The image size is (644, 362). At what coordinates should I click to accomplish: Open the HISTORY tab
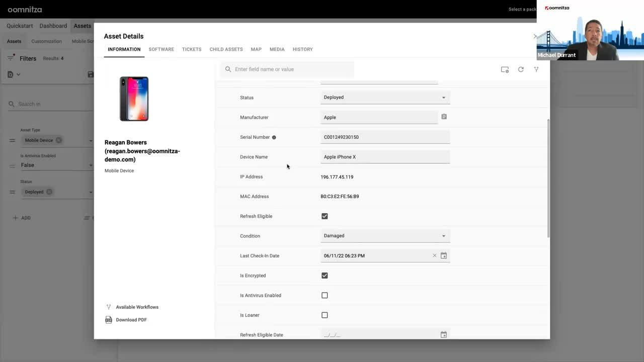(x=302, y=49)
